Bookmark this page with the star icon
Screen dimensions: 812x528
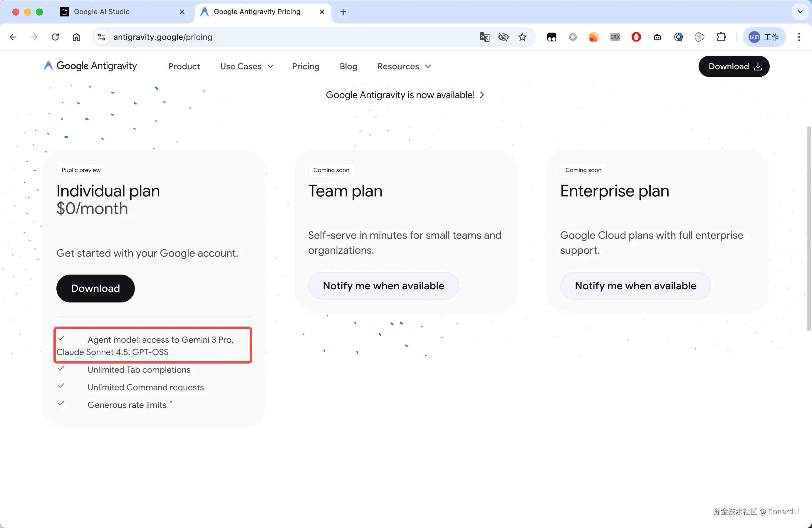tap(522, 37)
